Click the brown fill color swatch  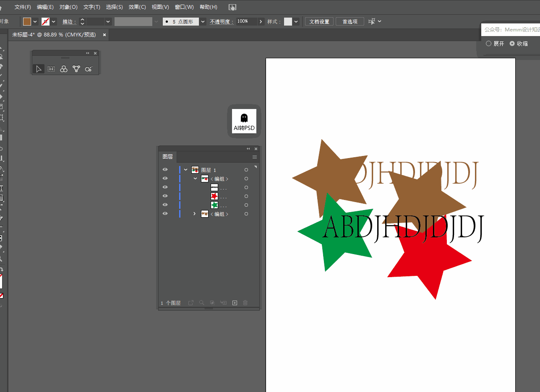click(x=27, y=21)
